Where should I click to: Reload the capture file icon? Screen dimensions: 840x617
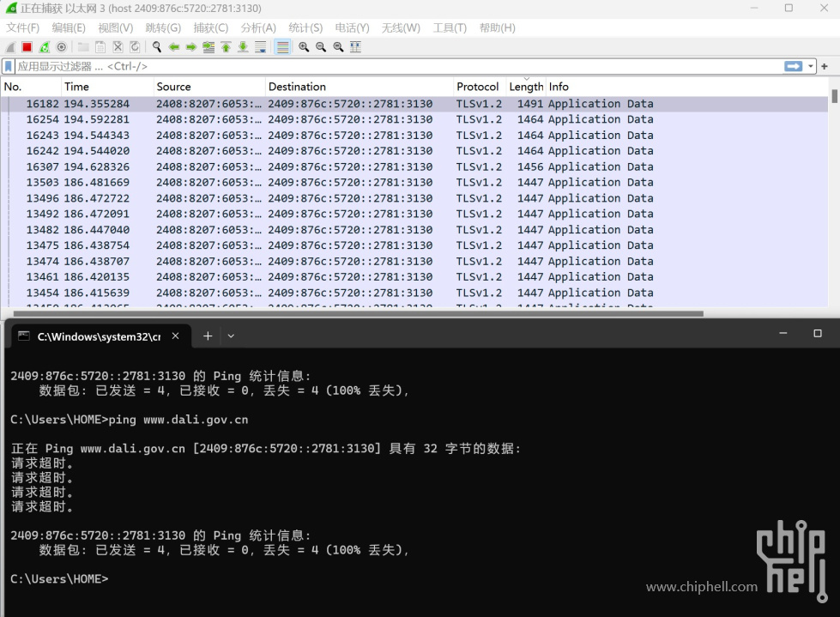click(x=135, y=47)
